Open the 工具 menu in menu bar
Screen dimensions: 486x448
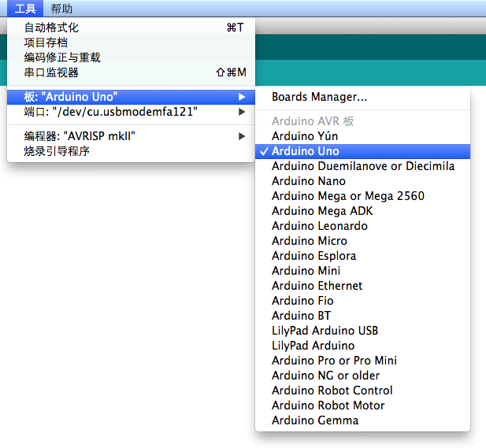[x=25, y=9]
